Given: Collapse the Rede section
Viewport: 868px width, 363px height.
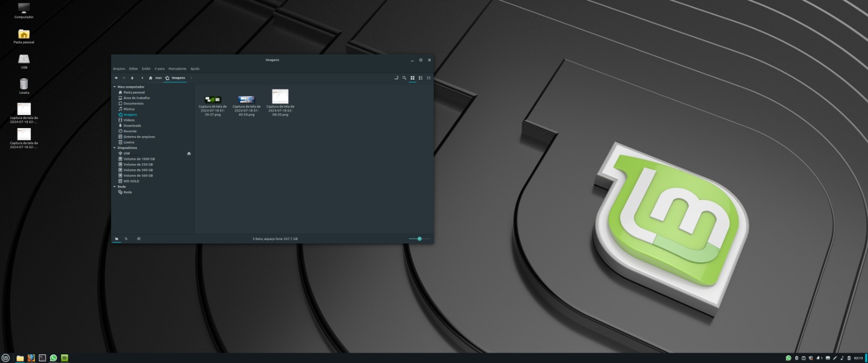Looking at the screenshot, I should pos(114,187).
